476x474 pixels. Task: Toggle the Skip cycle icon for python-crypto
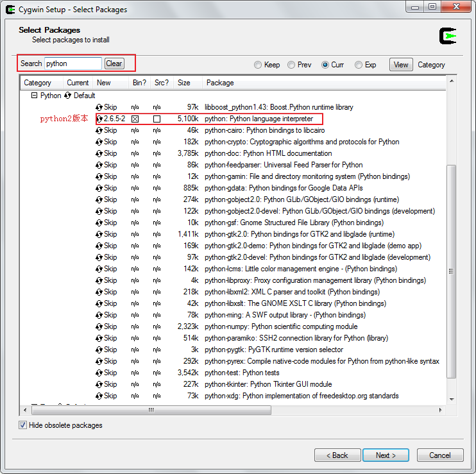point(99,142)
